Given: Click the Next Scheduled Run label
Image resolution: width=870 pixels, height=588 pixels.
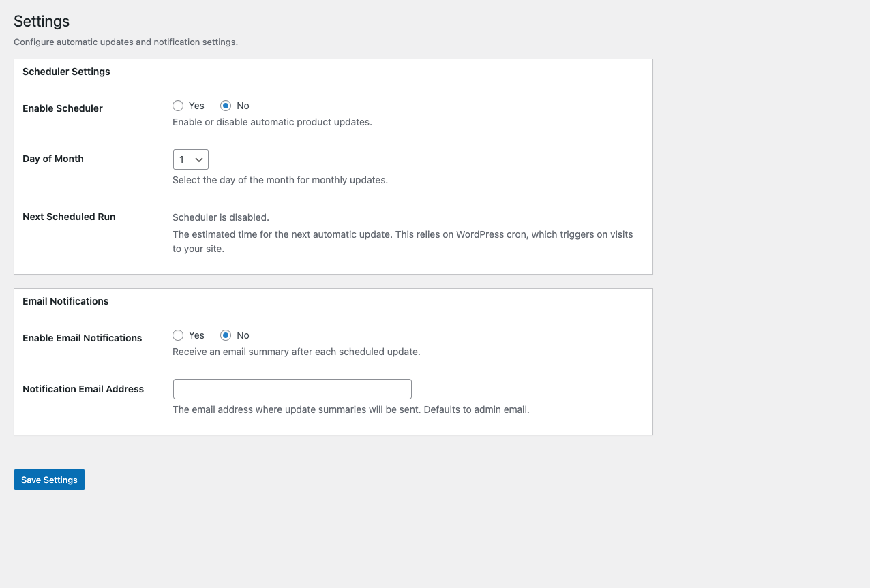Looking at the screenshot, I should click(69, 217).
